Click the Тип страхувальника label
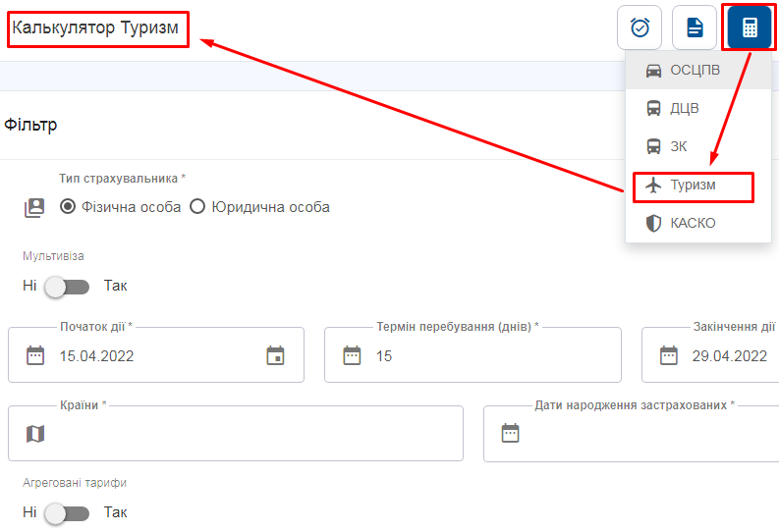This screenshot has height=532, width=779. [x=122, y=179]
